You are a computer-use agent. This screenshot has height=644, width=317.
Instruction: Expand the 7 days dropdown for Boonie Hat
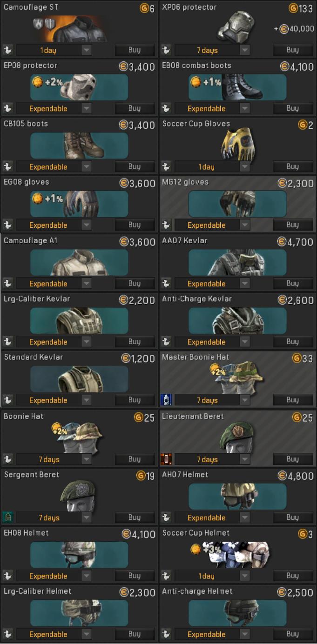pos(87,459)
